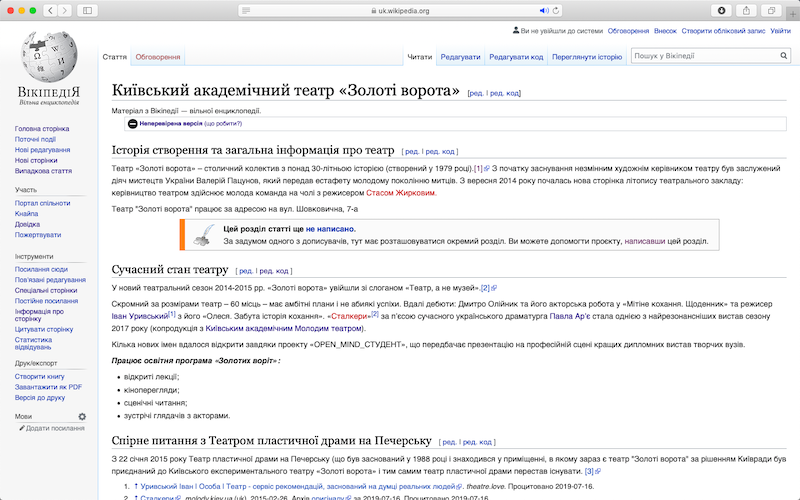Open Павла Ар'є article link
Image resolution: width=800 pixels, height=500 pixels.
pyautogui.click(x=569, y=316)
